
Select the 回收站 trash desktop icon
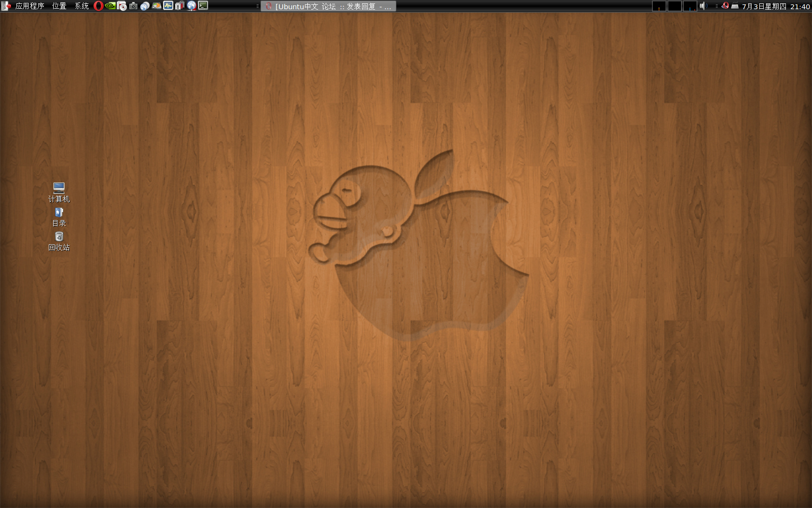click(59, 241)
